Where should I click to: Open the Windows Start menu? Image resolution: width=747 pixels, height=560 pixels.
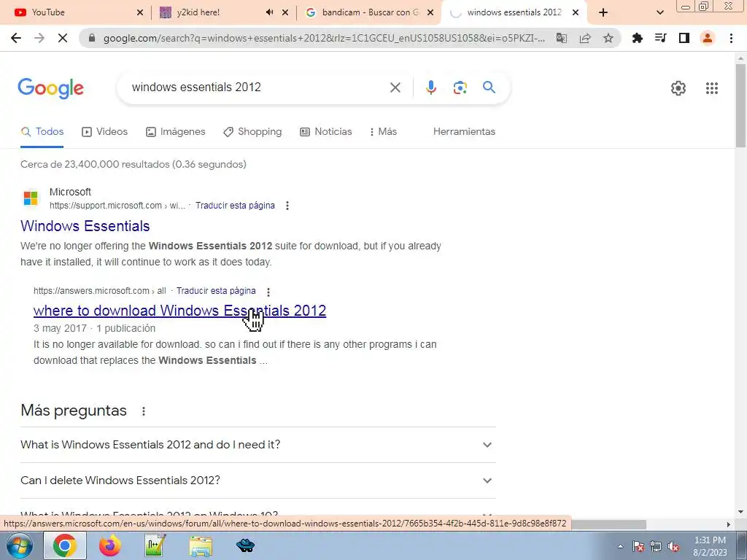tap(20, 545)
